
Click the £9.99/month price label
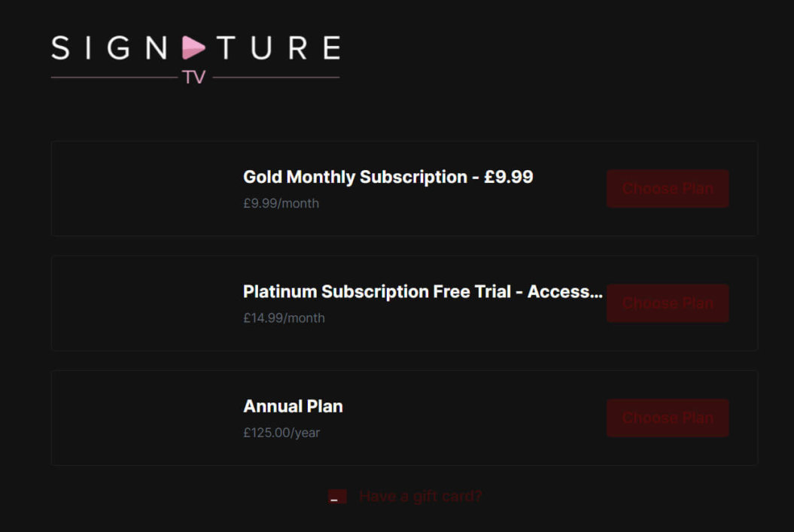click(281, 203)
